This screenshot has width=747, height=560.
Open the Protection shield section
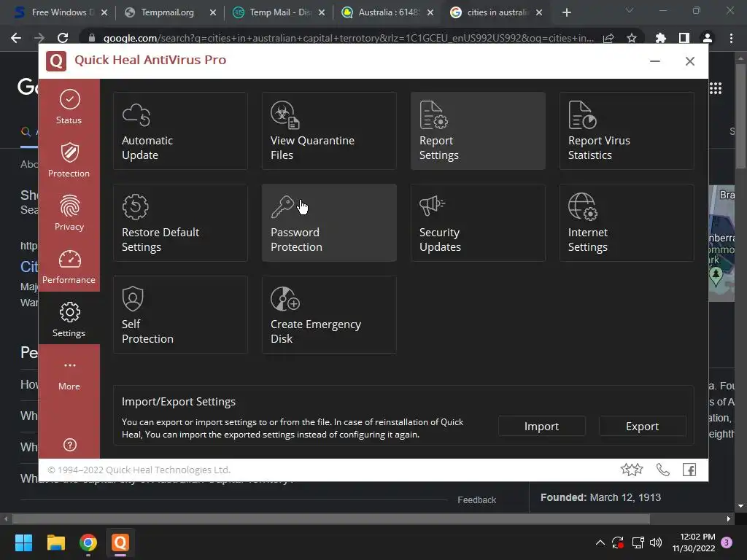point(69,160)
